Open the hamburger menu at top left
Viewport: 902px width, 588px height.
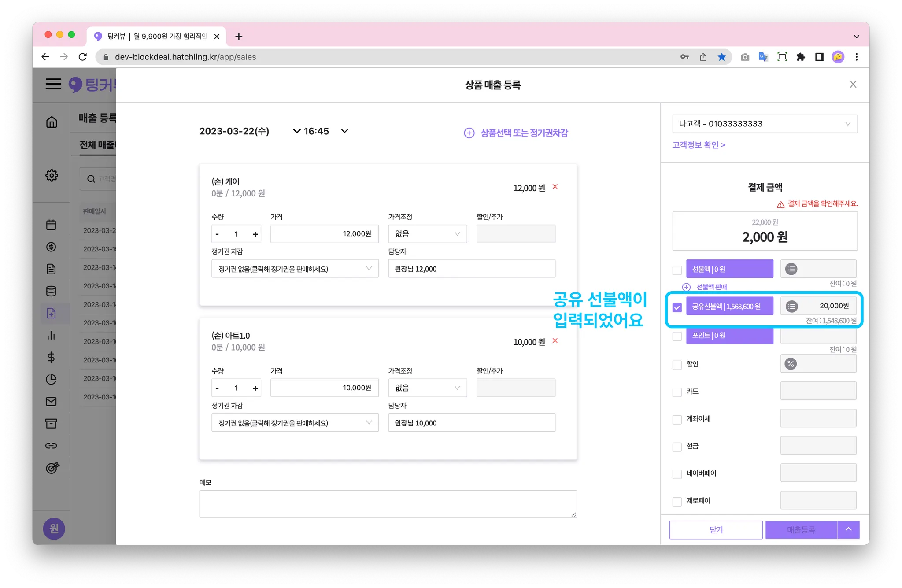coord(53,84)
